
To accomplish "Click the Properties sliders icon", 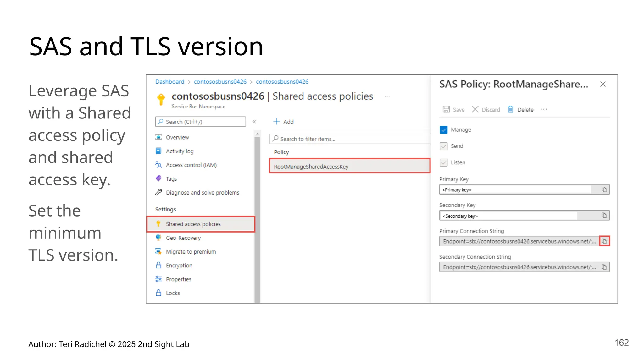I will click(159, 279).
